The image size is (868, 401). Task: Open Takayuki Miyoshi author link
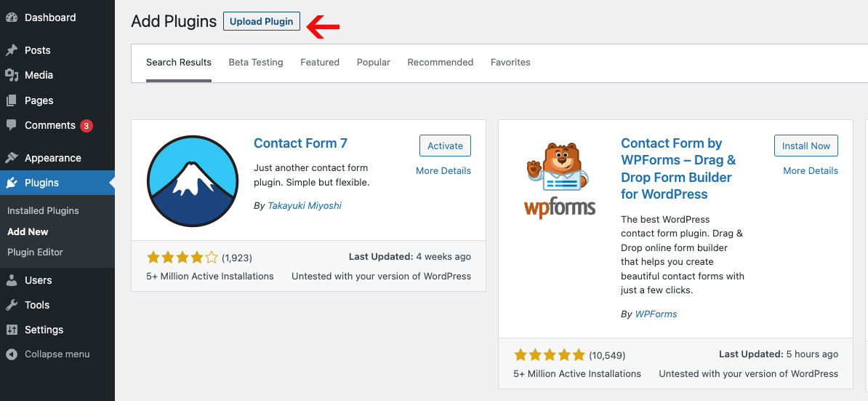(305, 205)
